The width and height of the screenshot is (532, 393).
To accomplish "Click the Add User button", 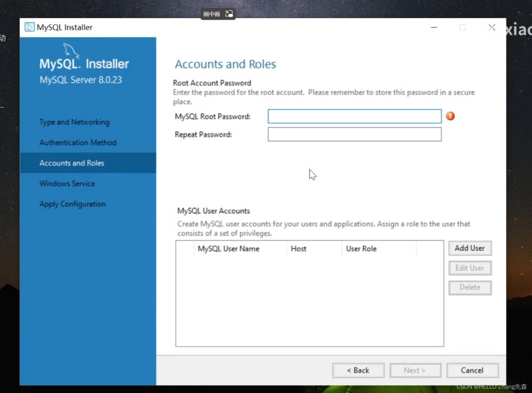I will 470,248.
